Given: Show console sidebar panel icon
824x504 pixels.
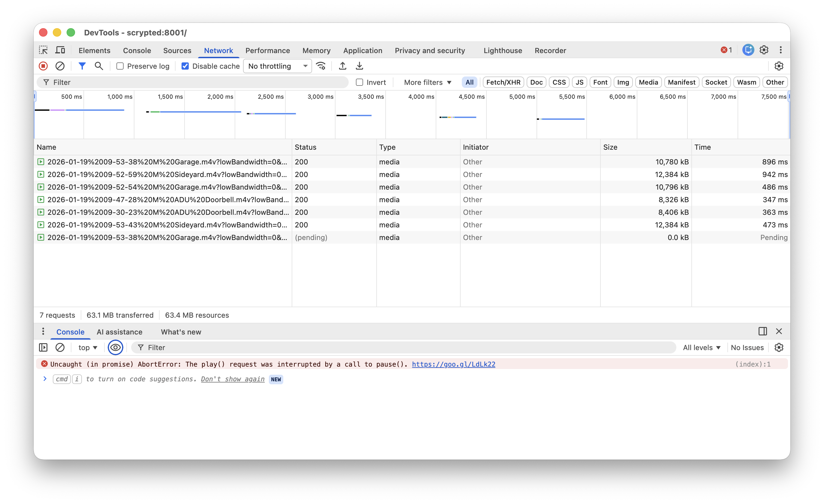Looking at the screenshot, I should click(43, 347).
